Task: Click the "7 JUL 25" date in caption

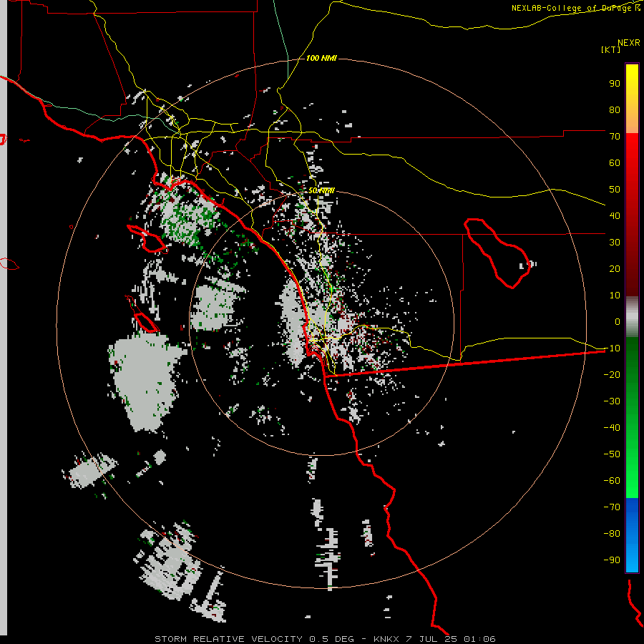Action: [431, 639]
